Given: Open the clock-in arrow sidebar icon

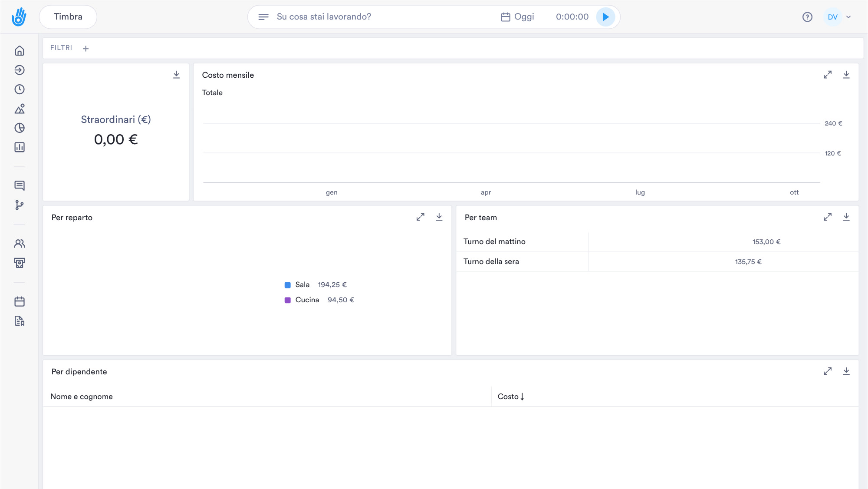Looking at the screenshot, I should (x=20, y=70).
